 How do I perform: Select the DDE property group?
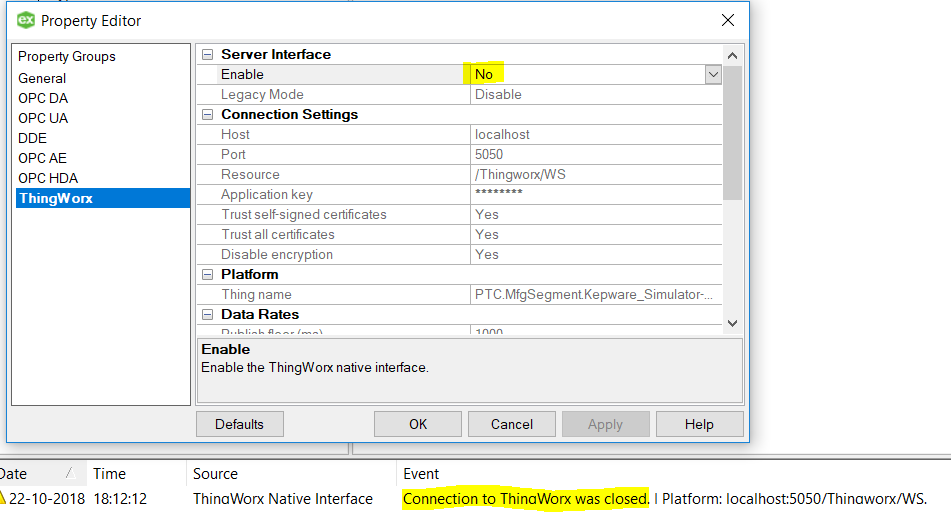[x=32, y=138]
